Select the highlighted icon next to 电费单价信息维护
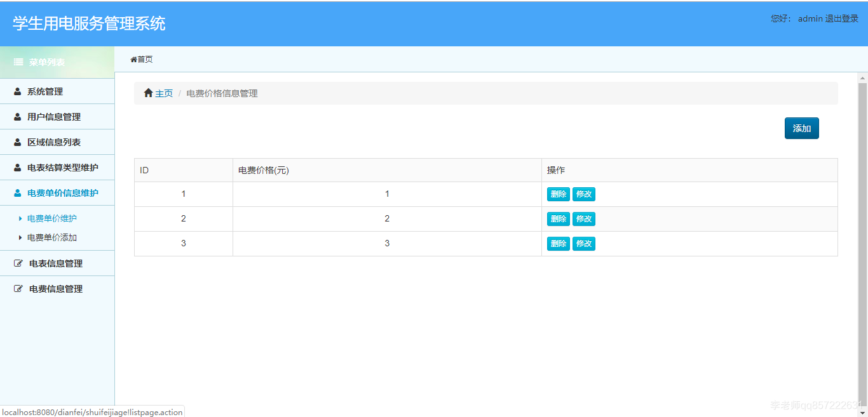Image resolution: width=868 pixels, height=417 pixels. (x=17, y=192)
